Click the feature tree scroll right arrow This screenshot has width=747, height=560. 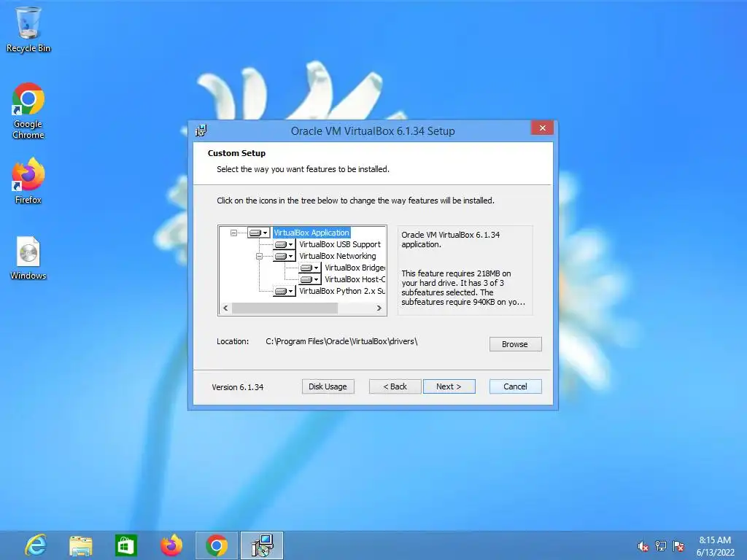[379, 308]
